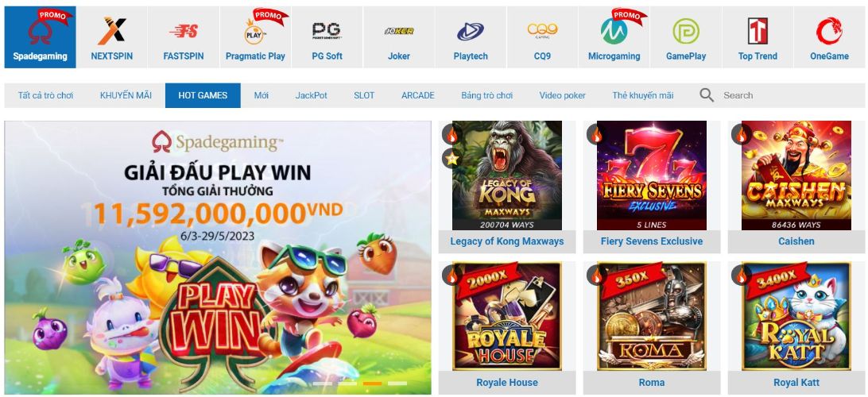Launch the Fiery Sevens Exclusive thumbnail
Screen dimensions: 868x397
point(652,175)
